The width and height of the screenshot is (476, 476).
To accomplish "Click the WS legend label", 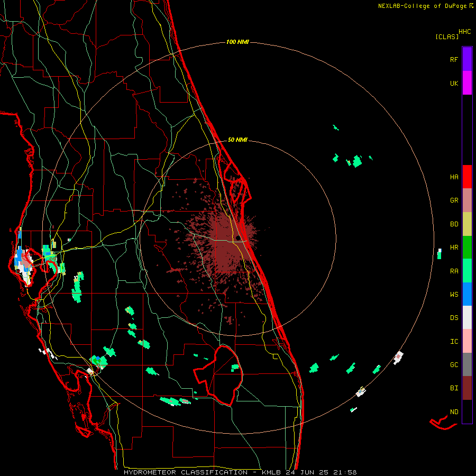I will [x=454, y=294].
